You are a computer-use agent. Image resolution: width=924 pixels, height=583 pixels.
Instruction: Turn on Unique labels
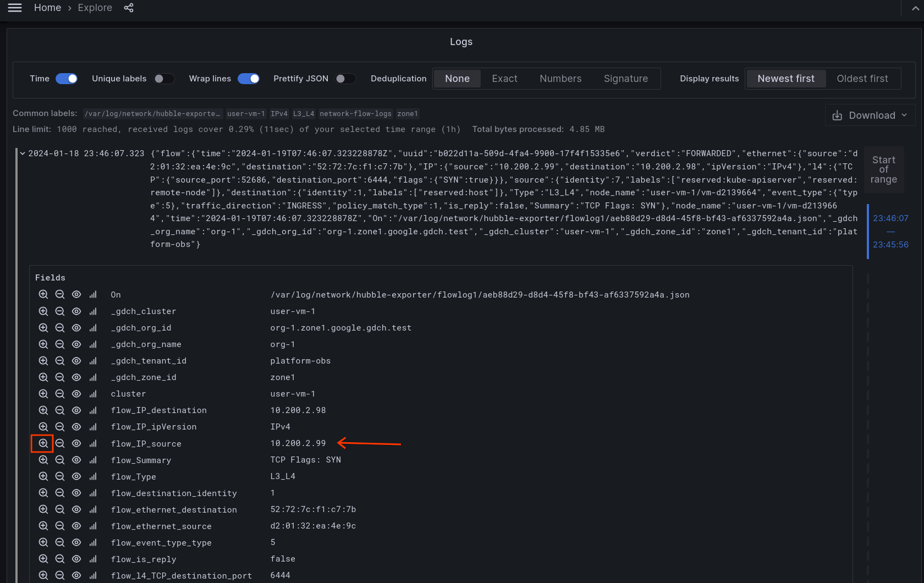point(164,79)
